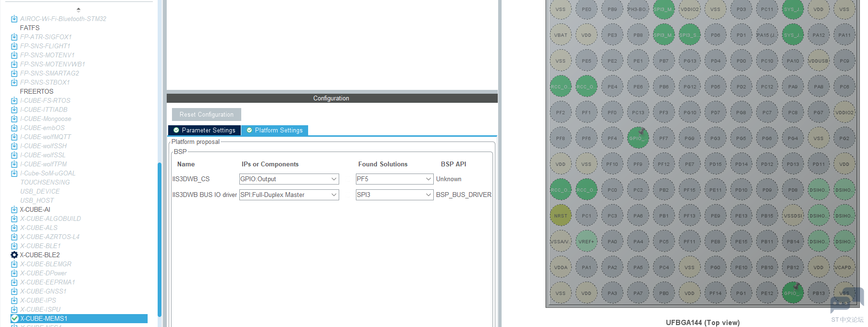
Task: Click the Reset Configuration button
Action: [x=206, y=114]
